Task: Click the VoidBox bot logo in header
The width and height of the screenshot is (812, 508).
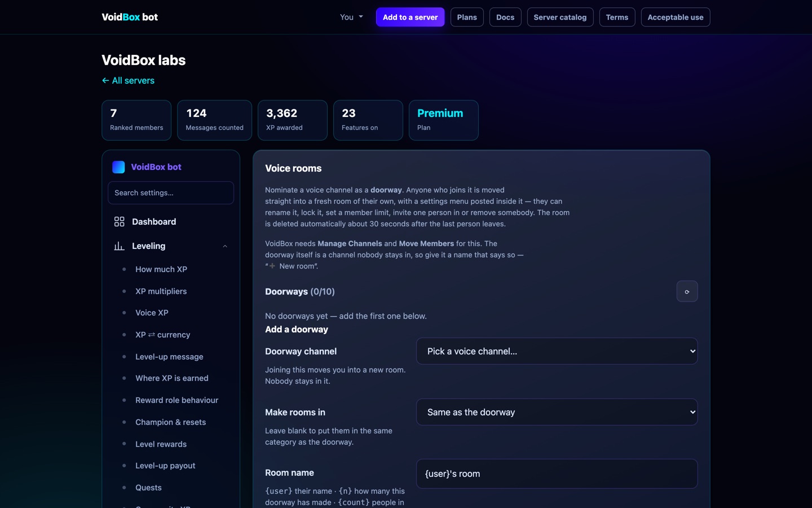Action: (x=130, y=17)
